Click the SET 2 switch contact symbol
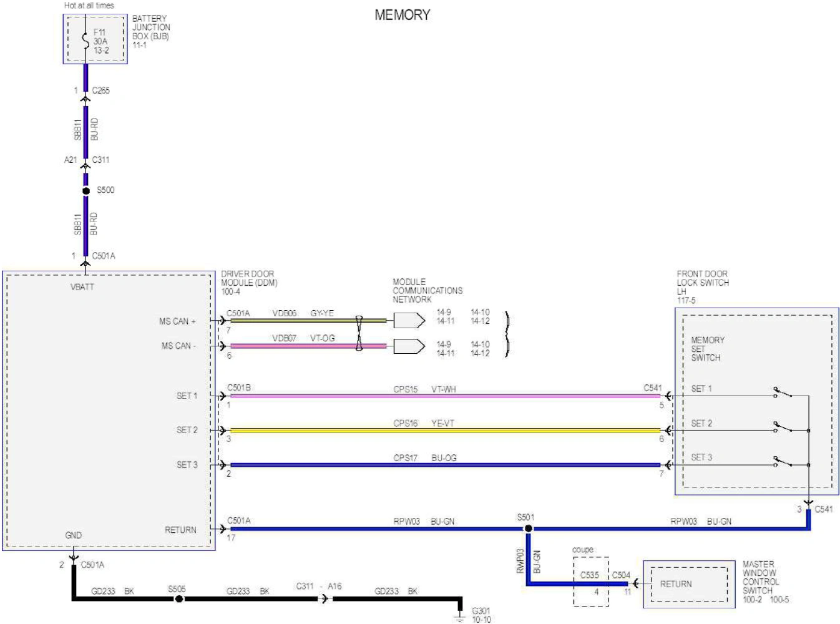 point(783,427)
